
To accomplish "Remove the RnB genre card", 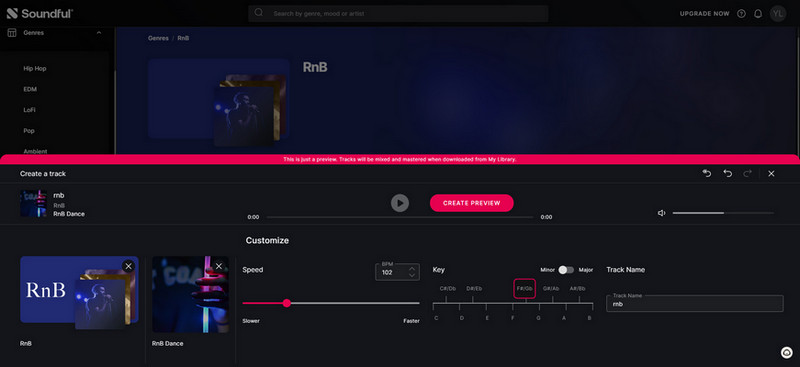I will pyautogui.click(x=129, y=266).
